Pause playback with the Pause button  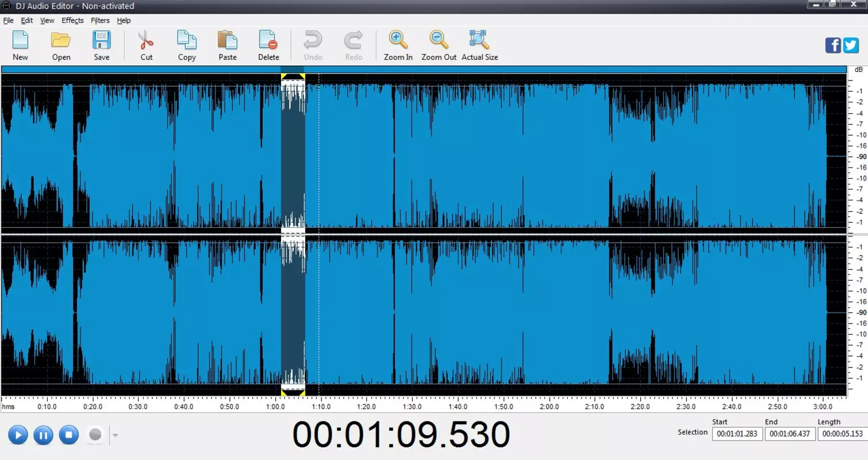coord(43,435)
